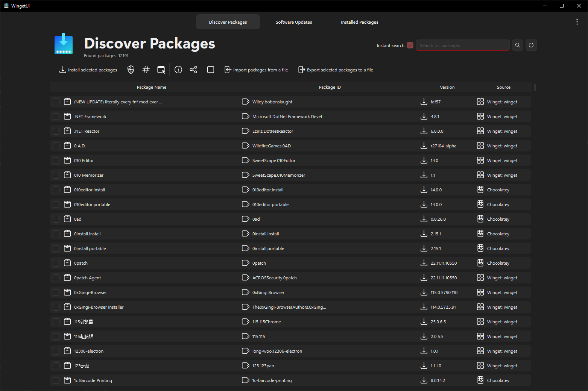Click the skip hash check icon
The image size is (588, 391).
point(146,70)
